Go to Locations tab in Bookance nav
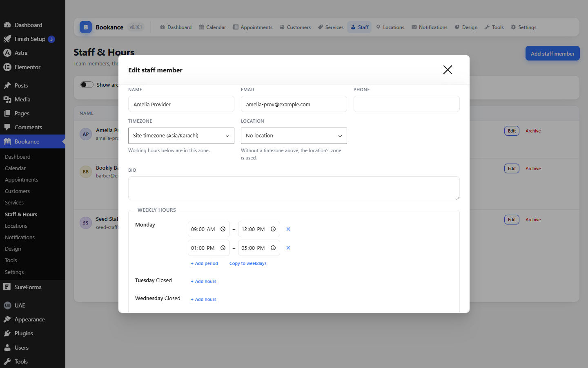Viewport: 588px width, 368px height. pyautogui.click(x=390, y=27)
